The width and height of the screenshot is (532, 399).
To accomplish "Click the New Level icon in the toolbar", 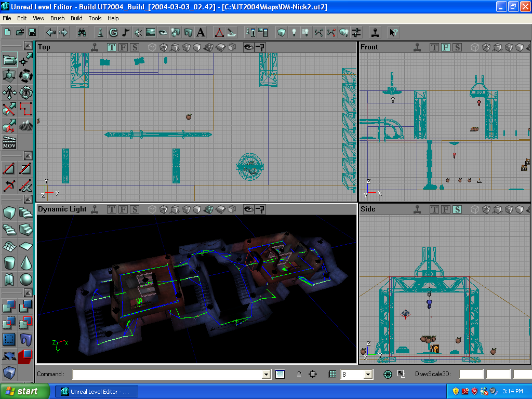I will pyautogui.click(x=7, y=33).
